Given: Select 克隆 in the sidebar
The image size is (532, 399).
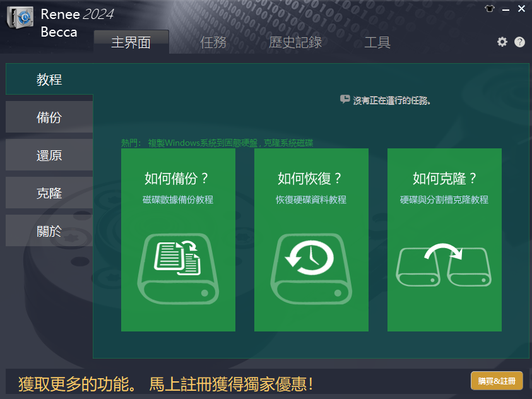Looking at the screenshot, I should click(x=49, y=193).
